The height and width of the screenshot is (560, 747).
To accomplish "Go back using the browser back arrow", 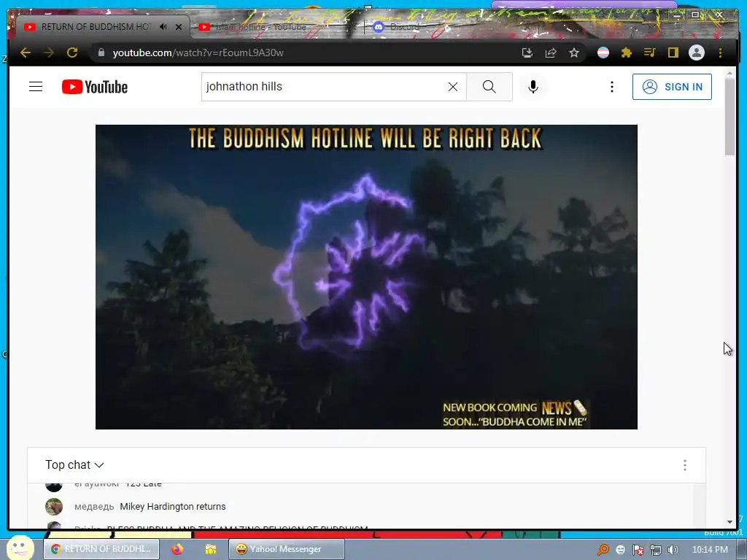I will [x=26, y=52].
